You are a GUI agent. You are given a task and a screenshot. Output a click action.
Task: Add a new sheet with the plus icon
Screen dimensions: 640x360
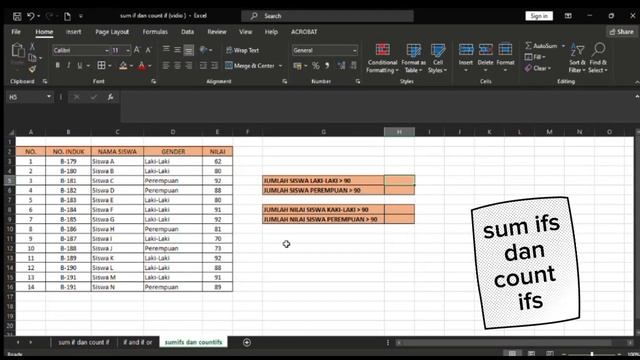[x=247, y=342]
